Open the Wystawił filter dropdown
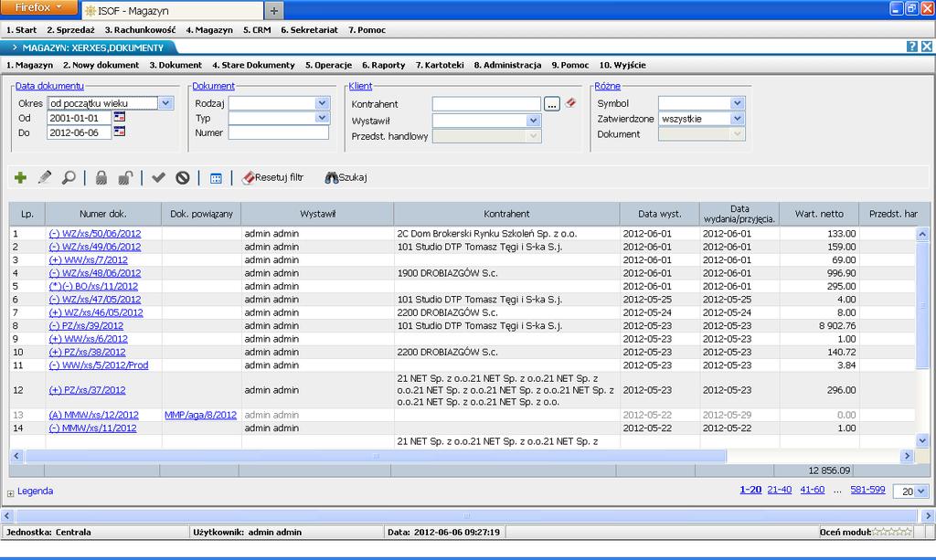Image resolution: width=936 pixels, height=560 pixels. point(534,121)
